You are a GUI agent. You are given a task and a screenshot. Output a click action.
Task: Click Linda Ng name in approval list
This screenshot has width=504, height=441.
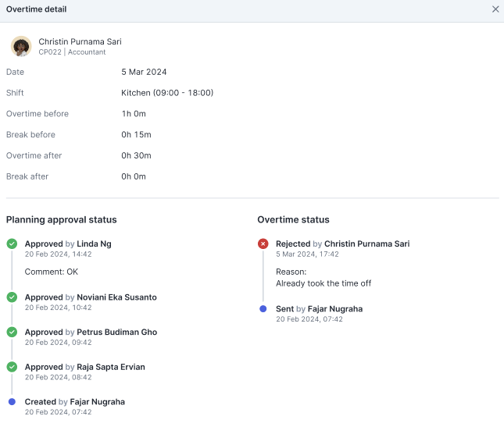[94, 244]
